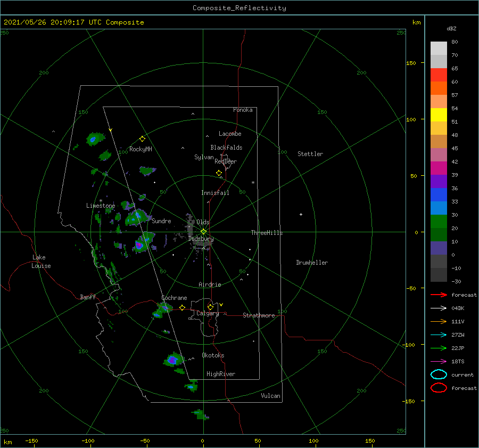The width and height of the screenshot is (479, 448).
Task: Click the yellow diamond marker inside Calgary
Action: coord(210,307)
